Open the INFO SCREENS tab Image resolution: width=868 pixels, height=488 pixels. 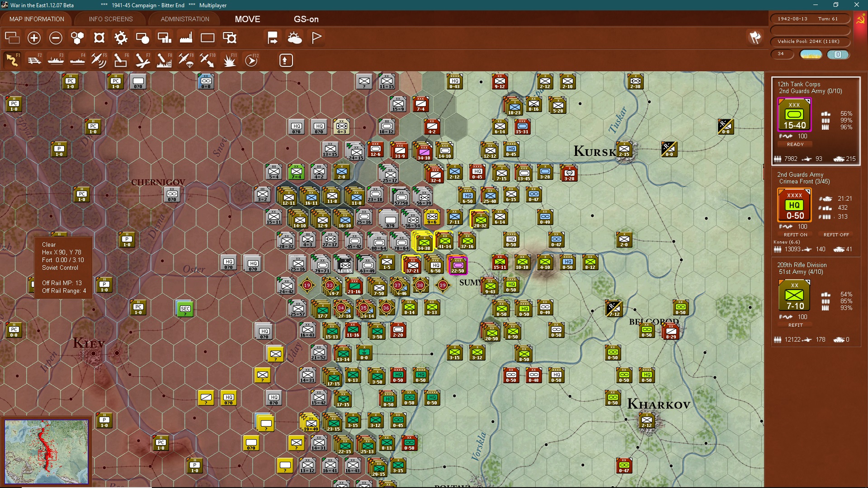[111, 19]
